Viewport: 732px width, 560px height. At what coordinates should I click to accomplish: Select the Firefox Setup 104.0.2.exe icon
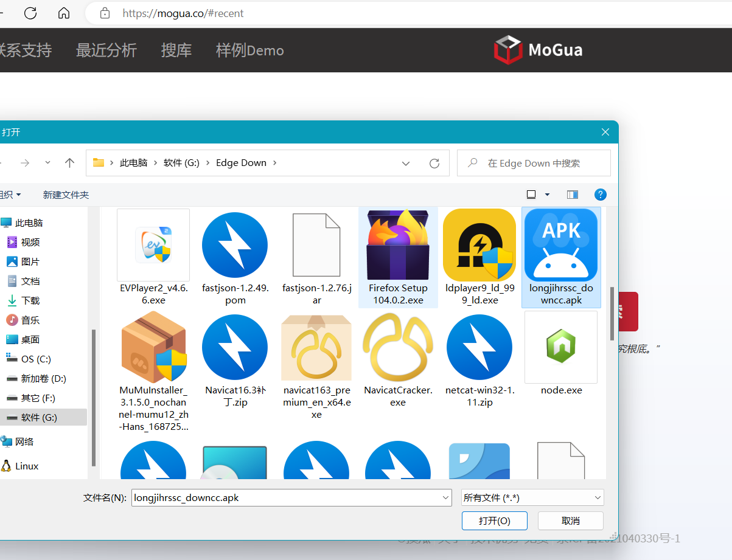398,244
